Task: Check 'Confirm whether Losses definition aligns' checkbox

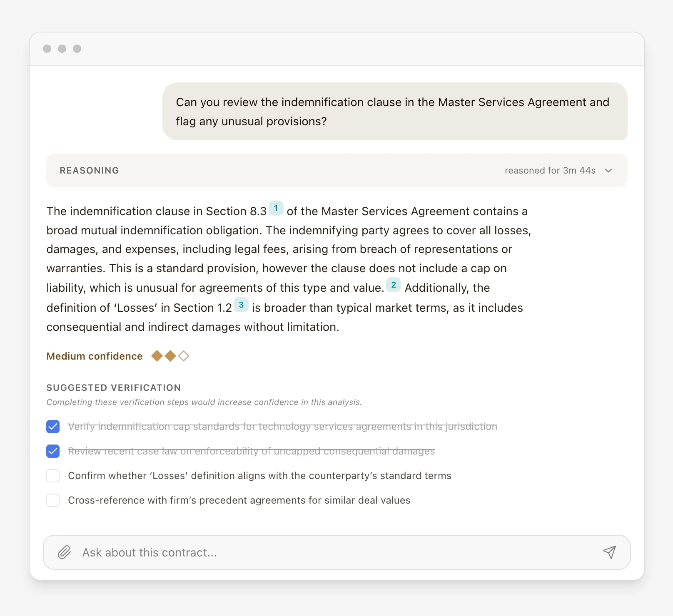Action: 53,476
